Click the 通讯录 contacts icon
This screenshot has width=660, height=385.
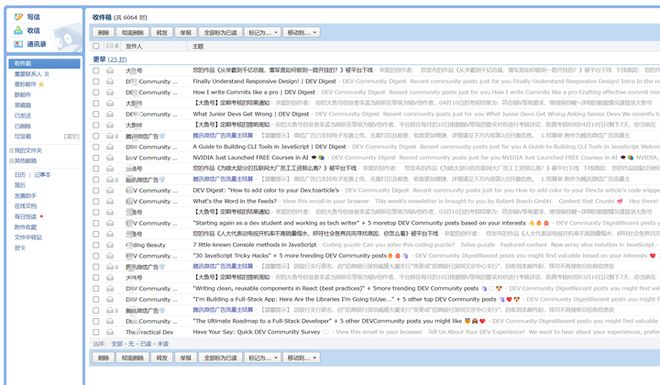click(x=19, y=44)
